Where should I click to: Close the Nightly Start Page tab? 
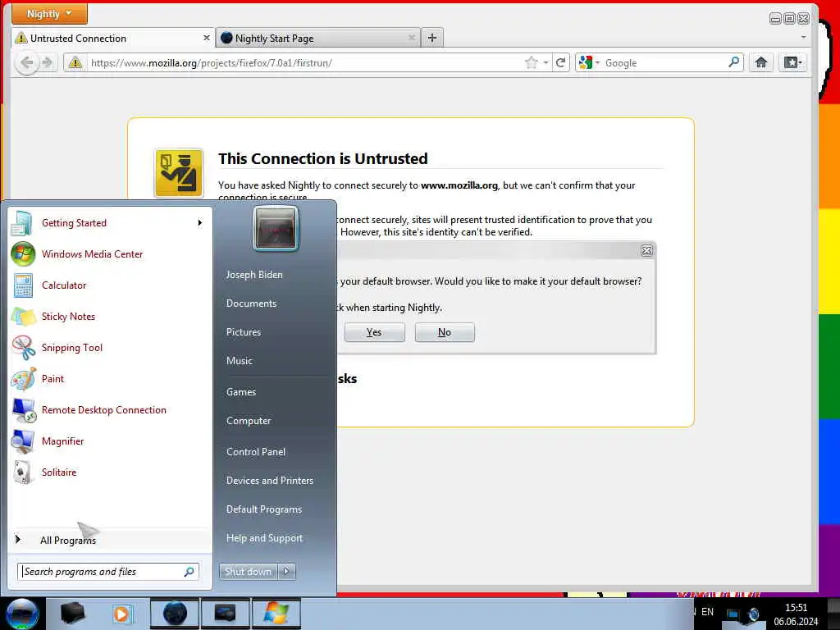coord(412,38)
